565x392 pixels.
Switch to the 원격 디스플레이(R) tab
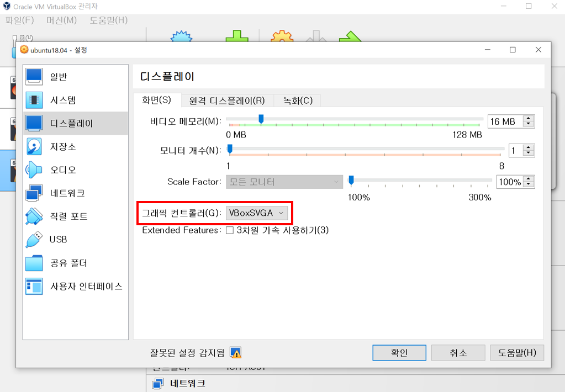[x=227, y=100]
